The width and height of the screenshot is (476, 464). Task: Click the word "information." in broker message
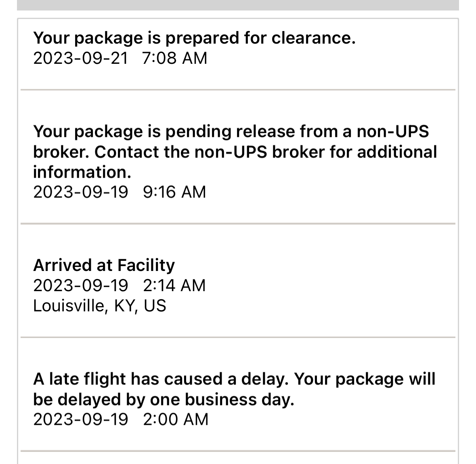(x=82, y=172)
